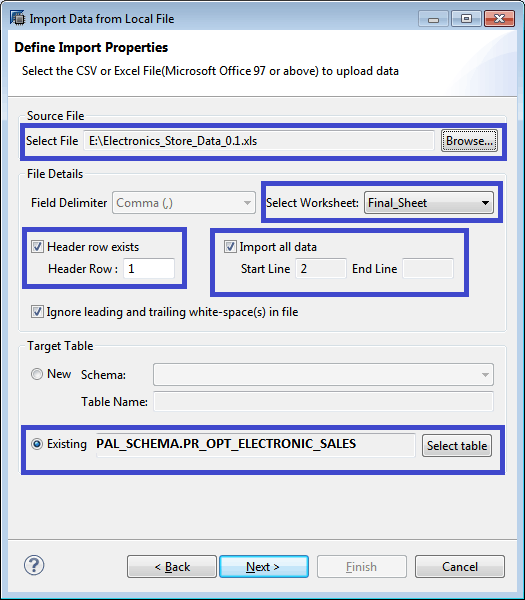Open the Select Worksheet dropdown
Image resolution: width=525 pixels, height=600 pixels.
[x=429, y=203]
